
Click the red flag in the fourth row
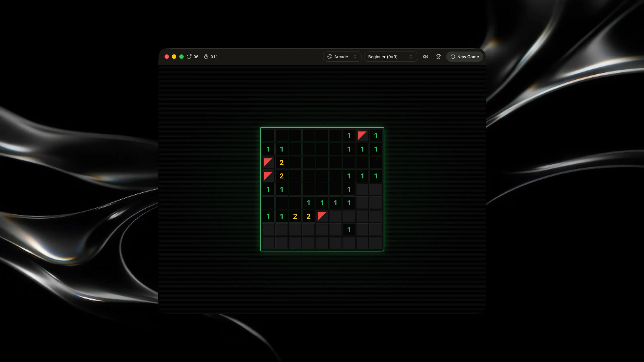click(x=268, y=176)
